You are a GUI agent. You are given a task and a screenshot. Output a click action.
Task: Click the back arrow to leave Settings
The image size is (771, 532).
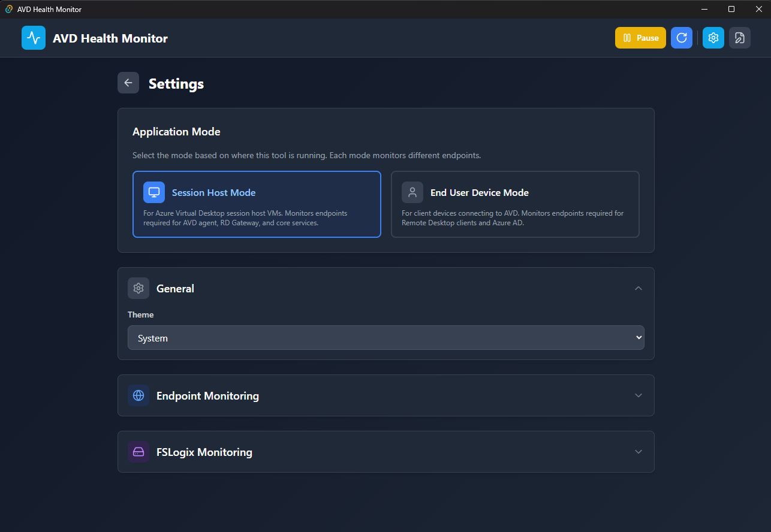128,83
